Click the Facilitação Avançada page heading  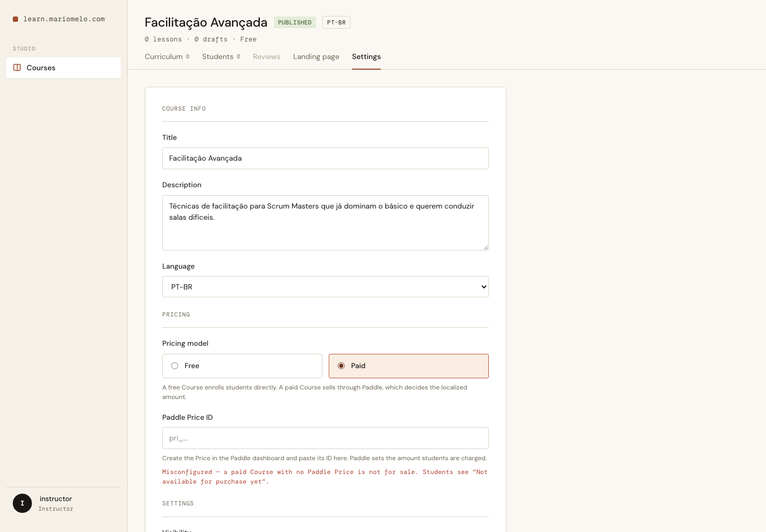(x=206, y=22)
